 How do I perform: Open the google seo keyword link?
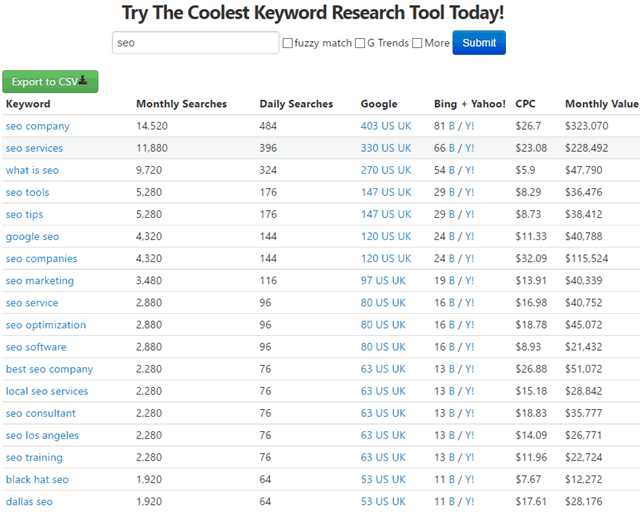[32, 236]
